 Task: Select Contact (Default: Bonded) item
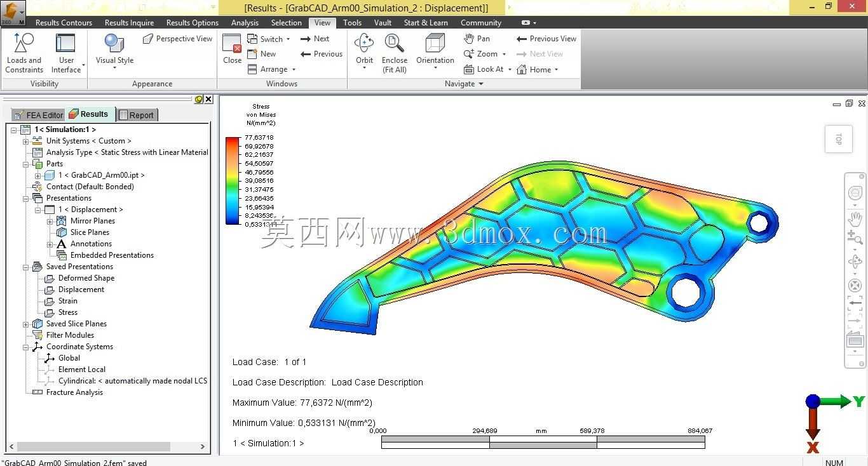[83, 187]
